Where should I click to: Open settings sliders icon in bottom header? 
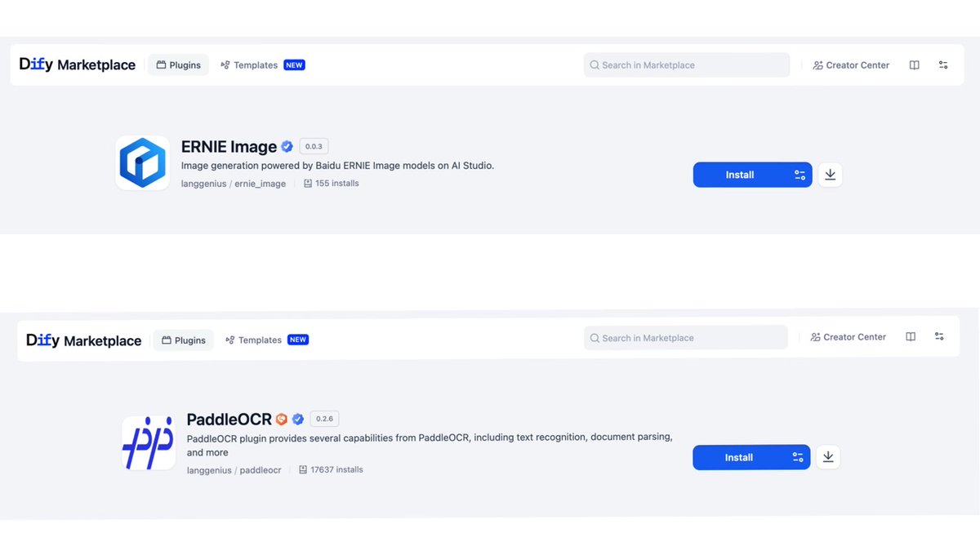939,337
